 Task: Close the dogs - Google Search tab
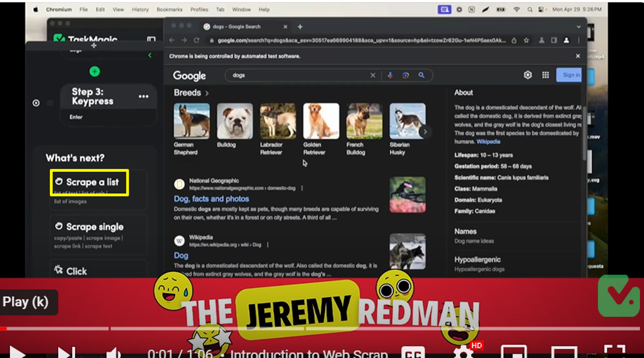[x=285, y=27]
